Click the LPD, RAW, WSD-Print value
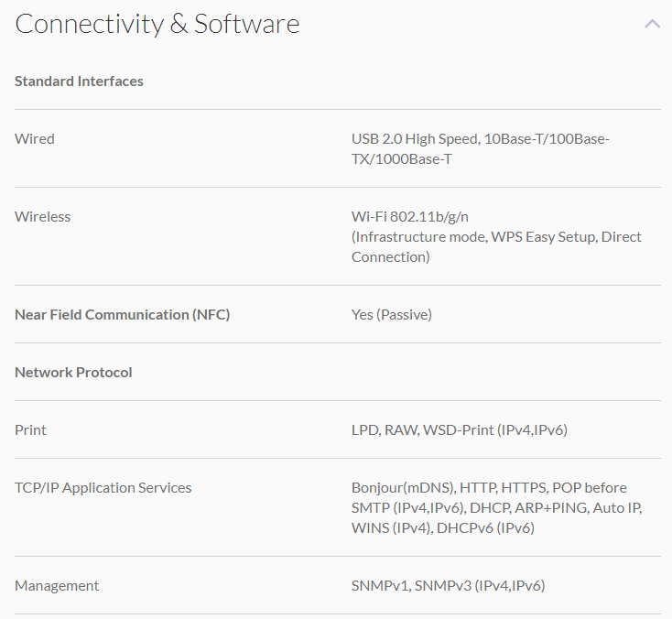The width and height of the screenshot is (672, 619). point(459,430)
